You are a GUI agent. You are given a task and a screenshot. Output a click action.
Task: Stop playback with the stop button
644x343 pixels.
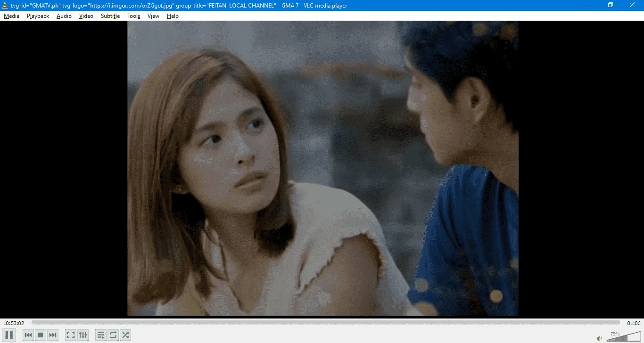[41, 335]
